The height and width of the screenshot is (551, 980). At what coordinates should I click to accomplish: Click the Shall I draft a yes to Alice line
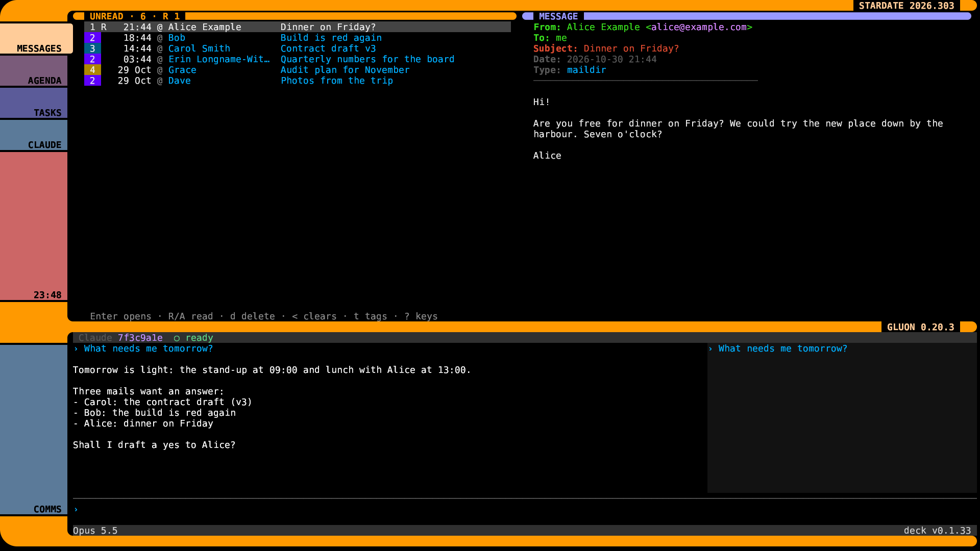[x=154, y=445]
